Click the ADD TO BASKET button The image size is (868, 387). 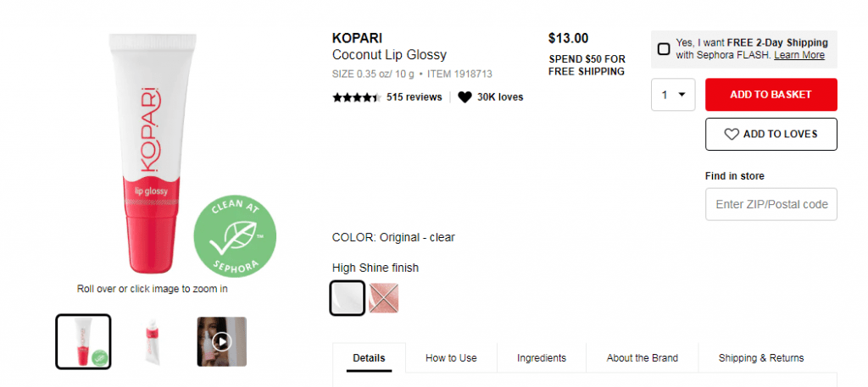tap(771, 95)
